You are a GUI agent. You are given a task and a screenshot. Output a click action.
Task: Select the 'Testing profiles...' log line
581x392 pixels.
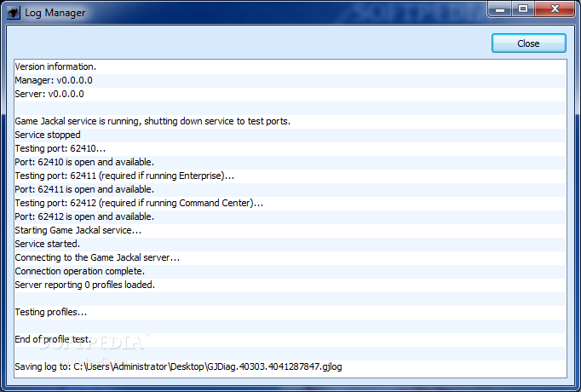click(290, 313)
